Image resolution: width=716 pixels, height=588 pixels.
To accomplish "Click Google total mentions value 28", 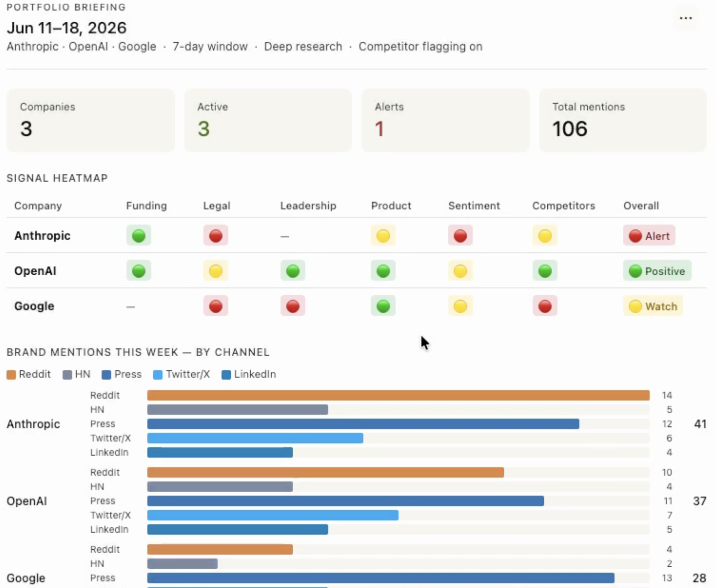I will coord(700,577).
